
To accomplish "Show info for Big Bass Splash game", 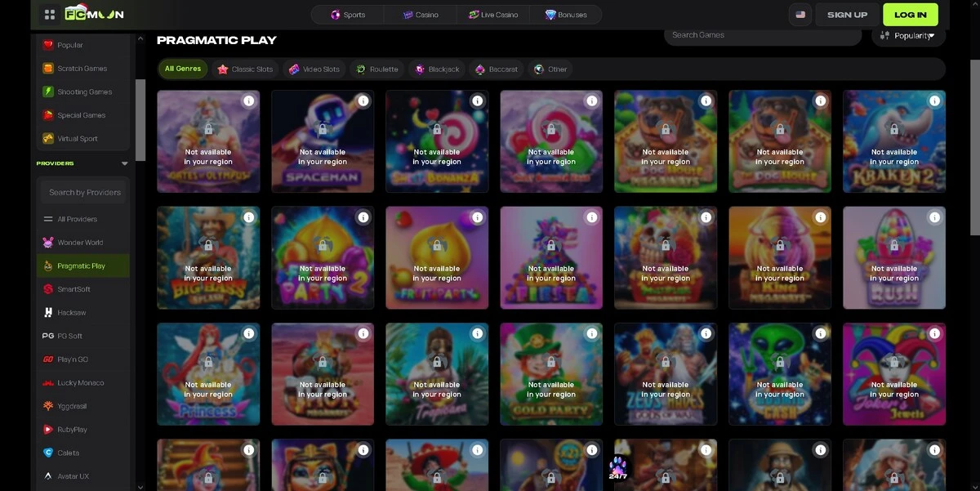I will 249,217.
